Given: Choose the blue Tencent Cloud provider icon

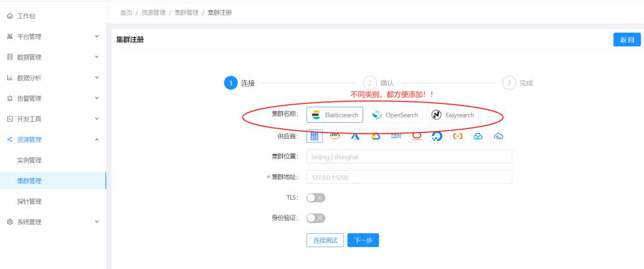Looking at the screenshot, I should pos(478,136).
